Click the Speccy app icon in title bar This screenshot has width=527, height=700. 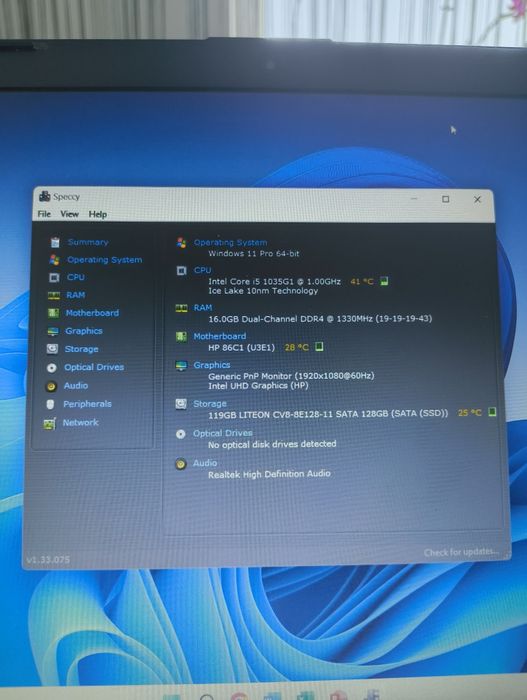[44, 196]
